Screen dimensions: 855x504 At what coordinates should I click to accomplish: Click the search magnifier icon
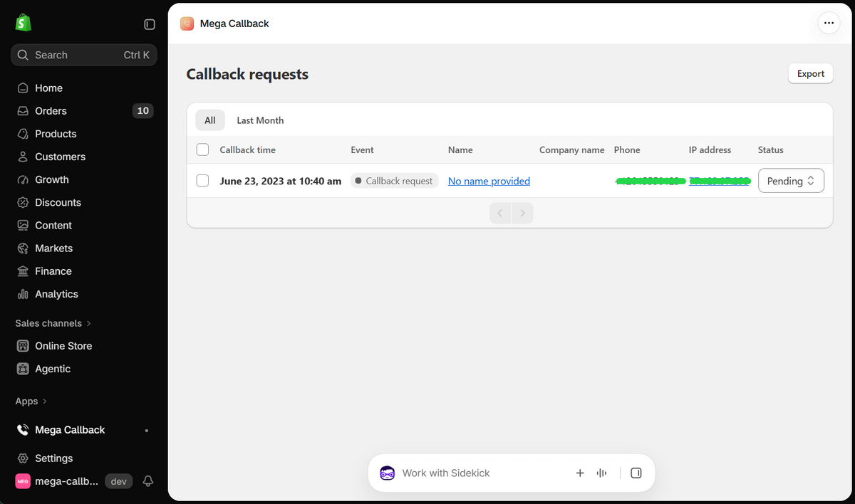(23, 55)
